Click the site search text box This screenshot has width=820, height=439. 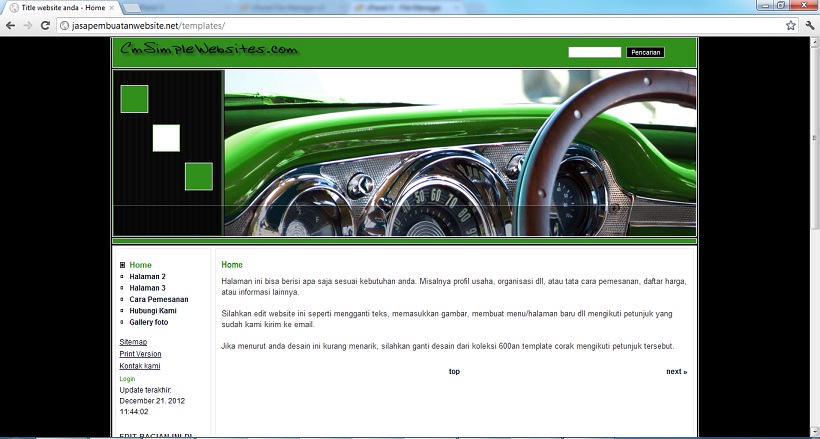pyautogui.click(x=595, y=52)
